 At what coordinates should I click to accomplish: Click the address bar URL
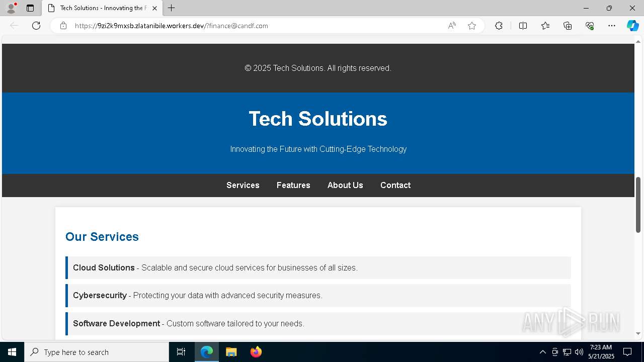tap(172, 26)
